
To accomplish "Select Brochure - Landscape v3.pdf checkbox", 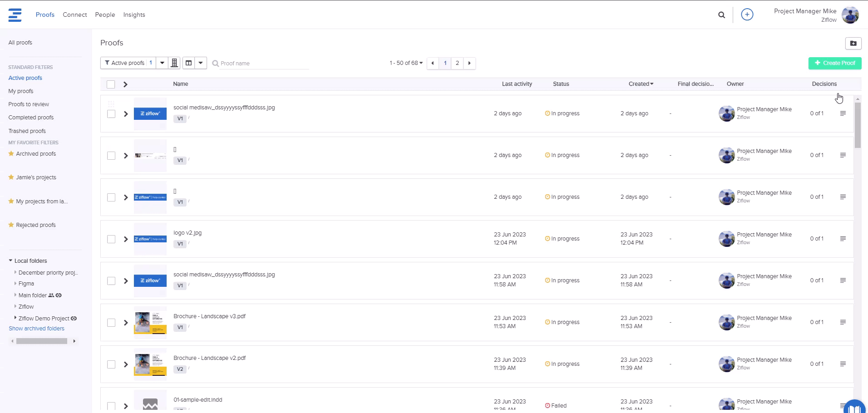I will pyautogui.click(x=111, y=323).
